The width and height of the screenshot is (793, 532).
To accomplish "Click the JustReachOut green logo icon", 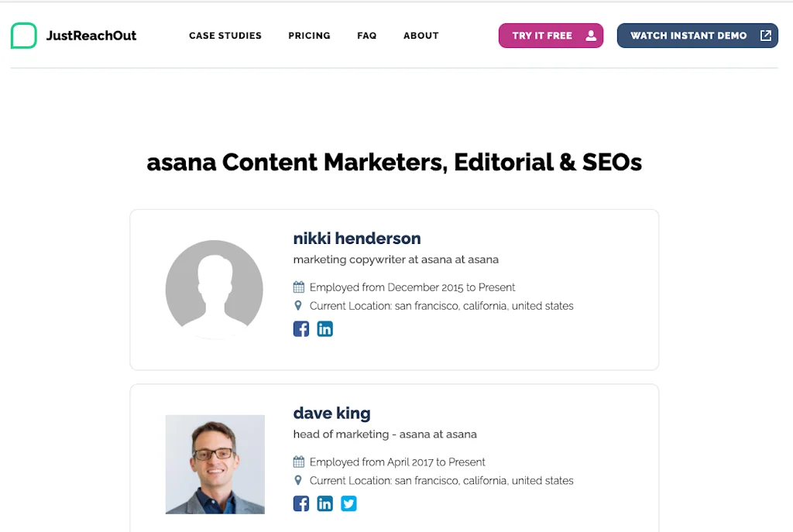I will [x=24, y=36].
